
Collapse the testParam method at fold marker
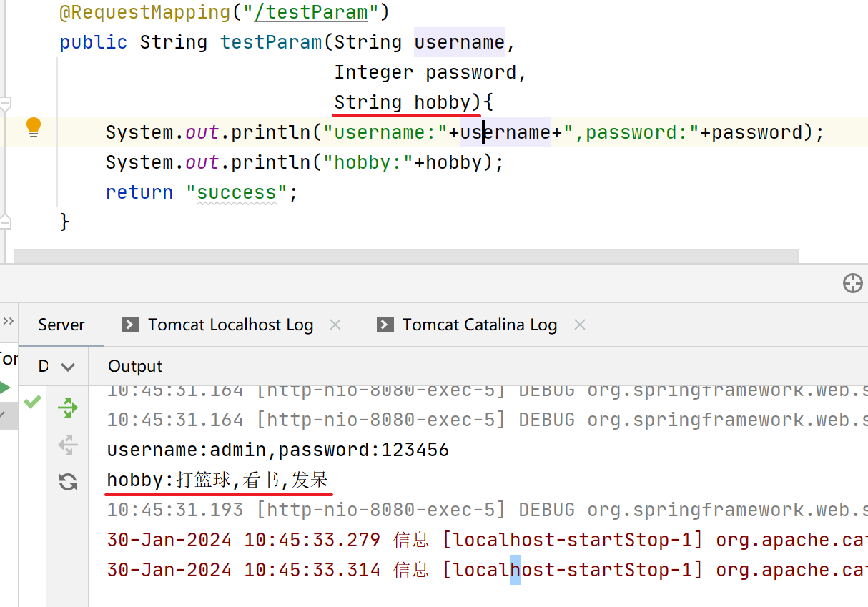coord(5,105)
